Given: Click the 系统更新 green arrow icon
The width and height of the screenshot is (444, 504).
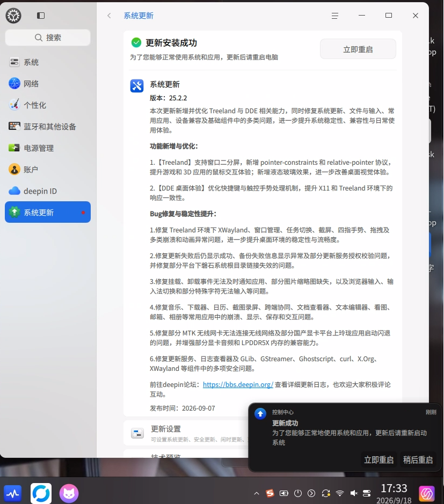Looking at the screenshot, I should tap(14, 212).
